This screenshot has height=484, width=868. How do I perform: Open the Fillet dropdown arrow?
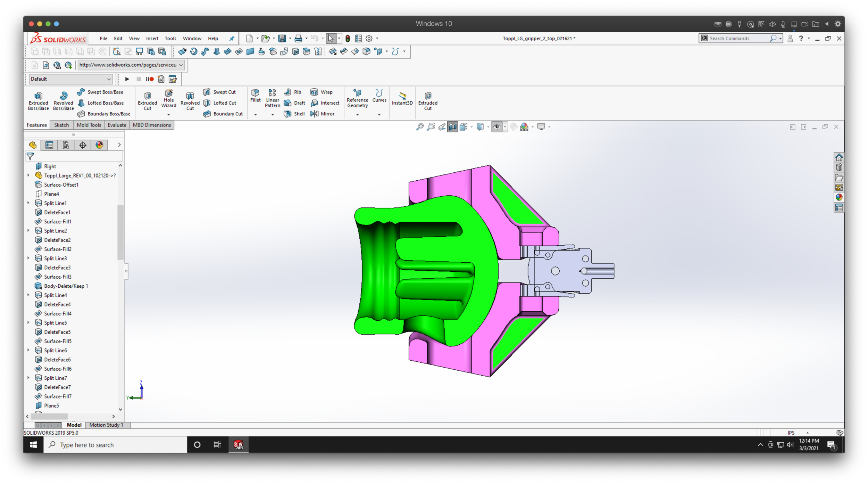pyautogui.click(x=255, y=115)
